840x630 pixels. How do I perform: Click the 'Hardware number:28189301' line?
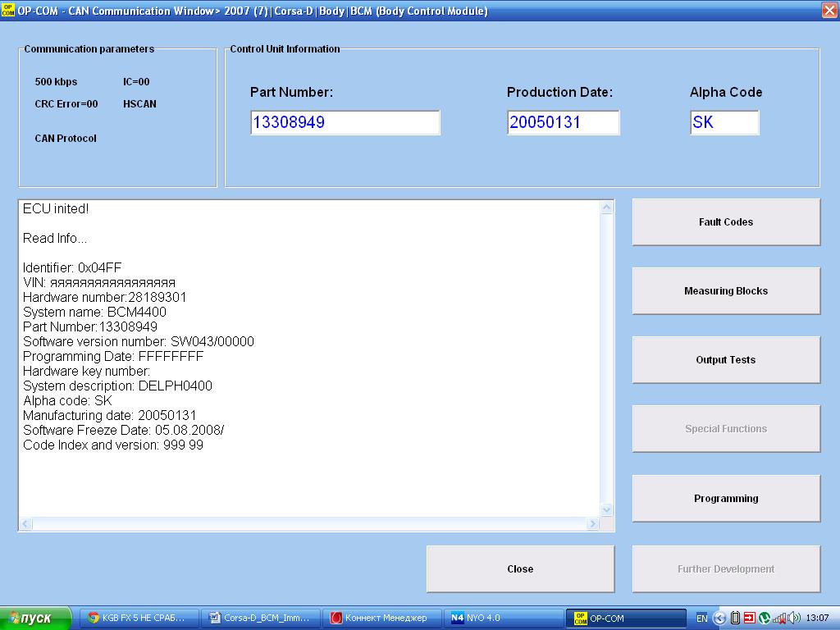(x=104, y=297)
